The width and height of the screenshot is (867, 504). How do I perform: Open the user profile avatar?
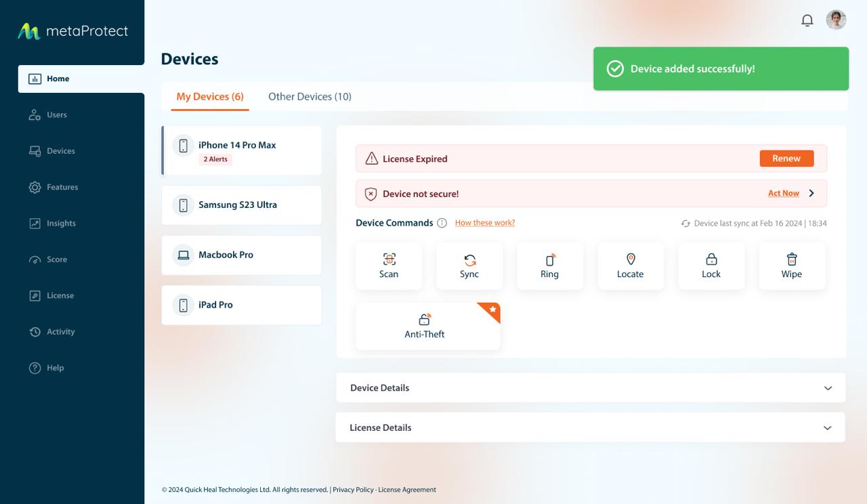(x=836, y=20)
